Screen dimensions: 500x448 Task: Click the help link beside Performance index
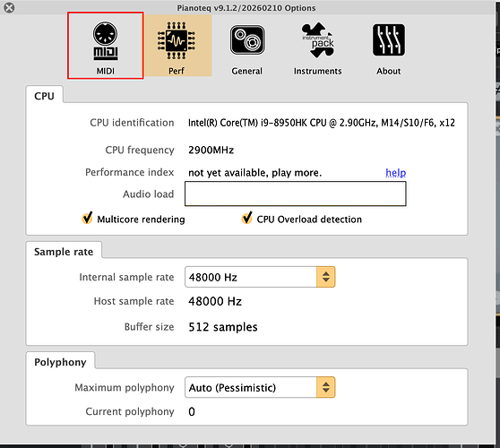point(396,173)
